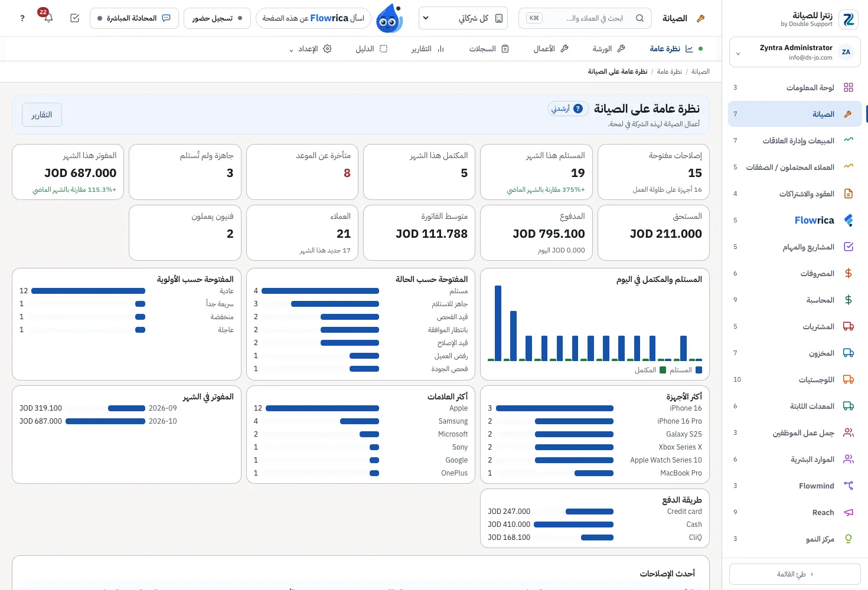Click the العقود والاشتراكات document icon
This screenshot has height=590, width=868.
point(849,194)
